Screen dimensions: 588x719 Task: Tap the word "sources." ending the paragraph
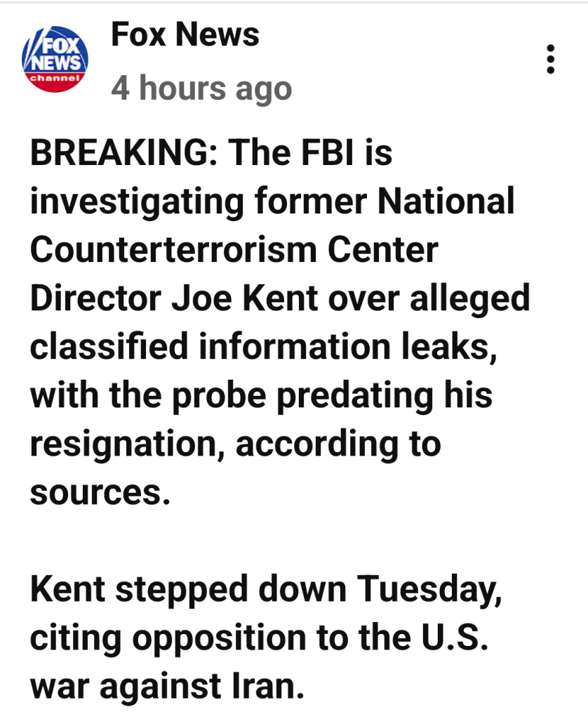click(x=100, y=492)
